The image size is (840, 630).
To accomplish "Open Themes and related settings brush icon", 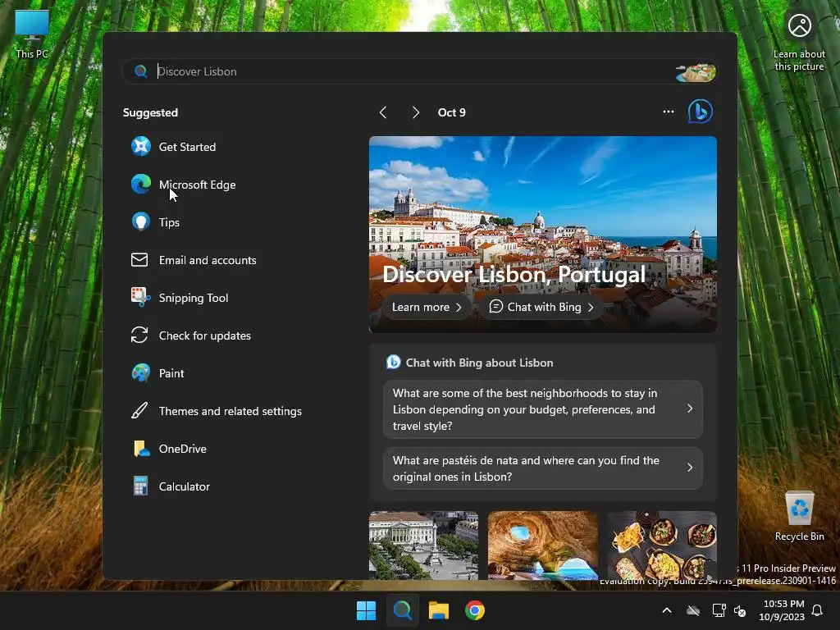I will (x=139, y=411).
